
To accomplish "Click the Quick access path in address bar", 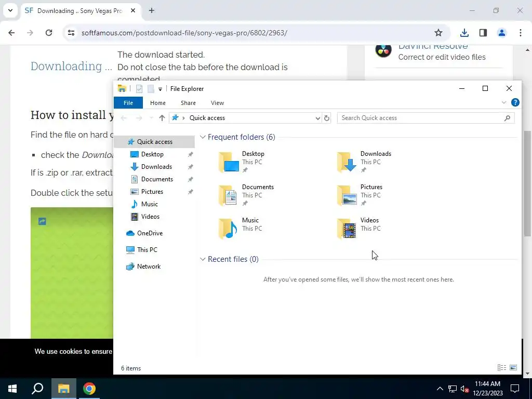I will tap(207, 118).
